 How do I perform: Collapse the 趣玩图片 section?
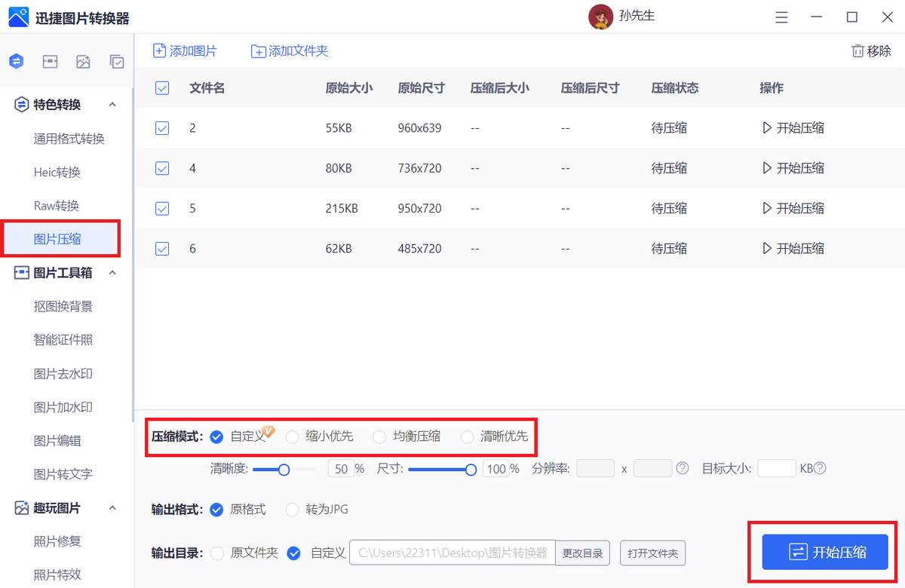[x=113, y=507]
